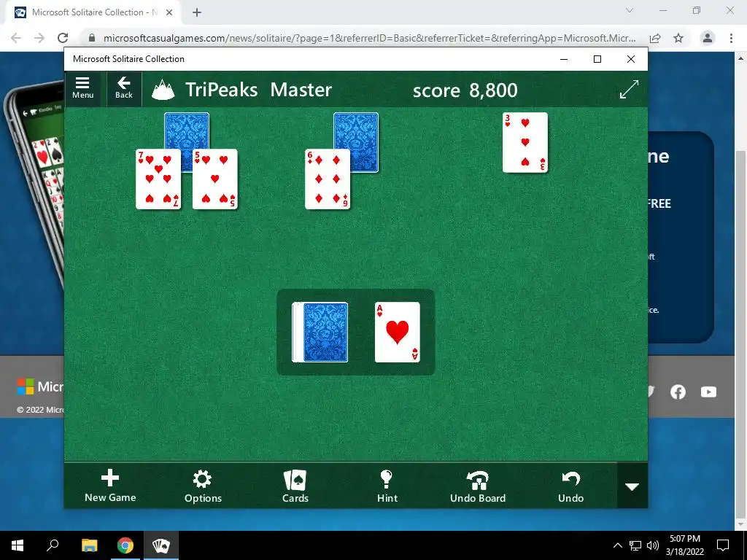Open the volume control in tray

coord(653,545)
